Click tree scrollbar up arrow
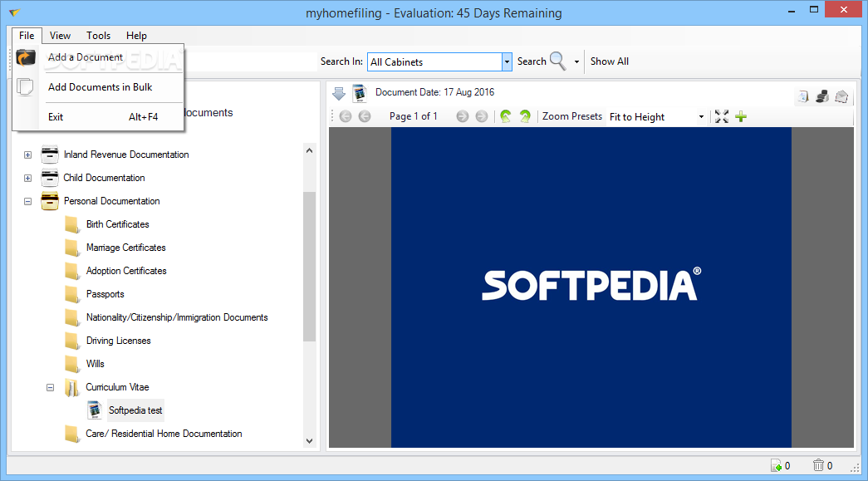The height and width of the screenshot is (481, 868). point(310,150)
